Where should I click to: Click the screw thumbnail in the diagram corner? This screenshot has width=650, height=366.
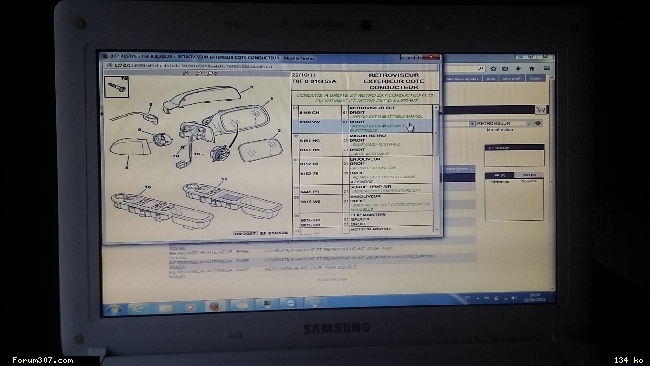[x=116, y=87]
